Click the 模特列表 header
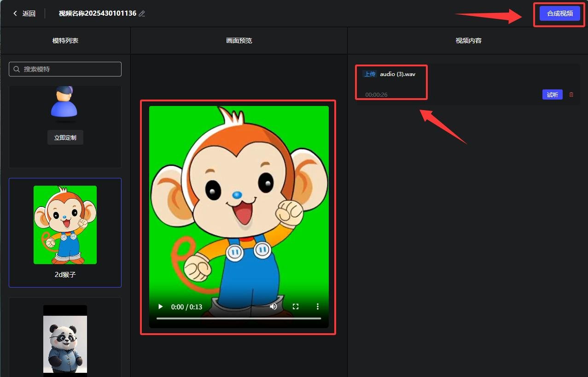588x377 pixels. click(x=65, y=41)
